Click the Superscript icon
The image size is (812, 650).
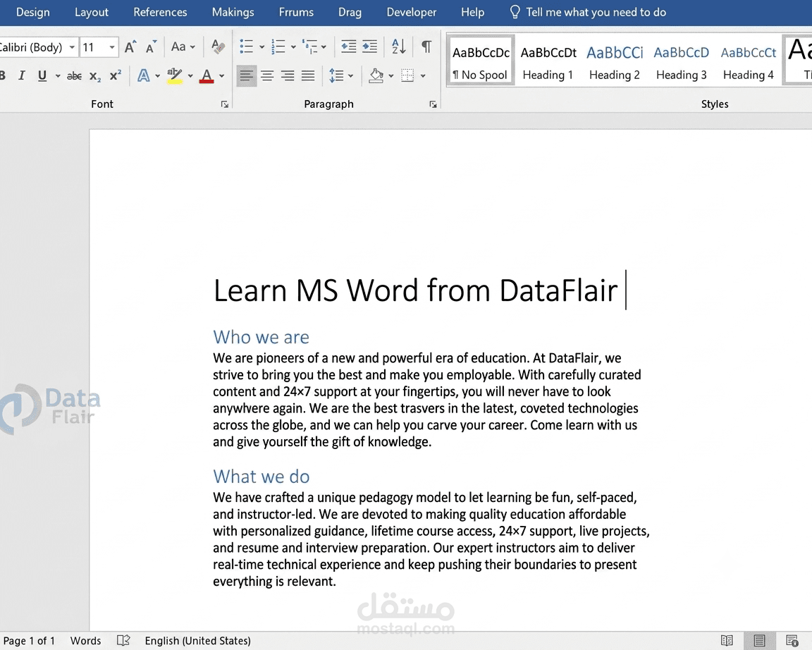coord(115,75)
